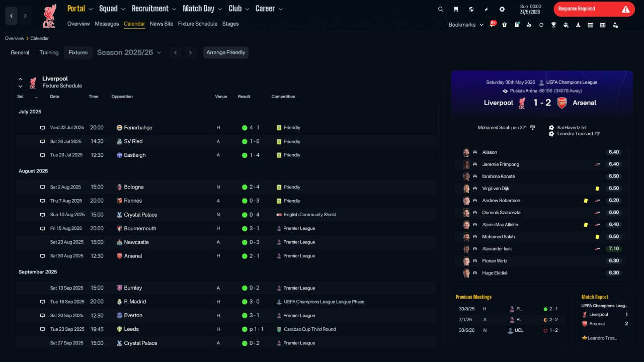Open the News Site subtab
This screenshot has height=362, width=644.
(x=162, y=24)
